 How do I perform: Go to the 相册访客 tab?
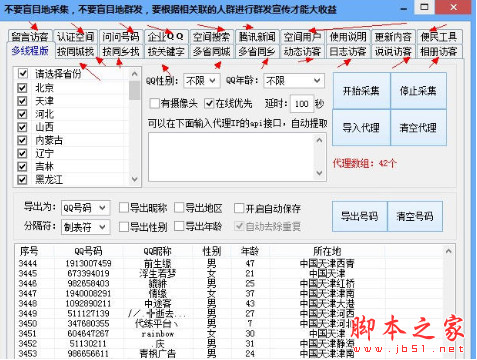tap(439, 52)
